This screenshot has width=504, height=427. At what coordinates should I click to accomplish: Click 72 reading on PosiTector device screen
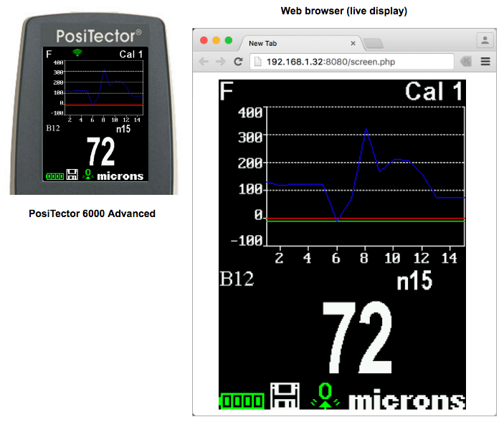point(100,151)
